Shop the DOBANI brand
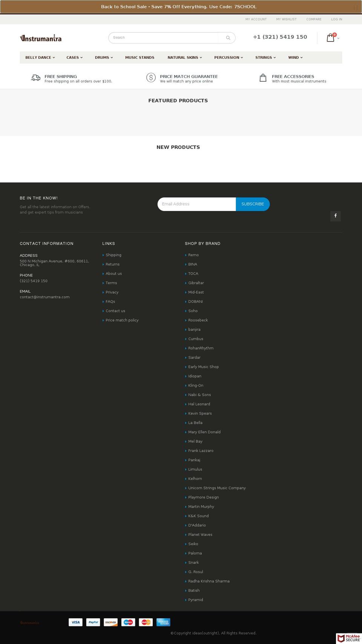 point(195,302)
